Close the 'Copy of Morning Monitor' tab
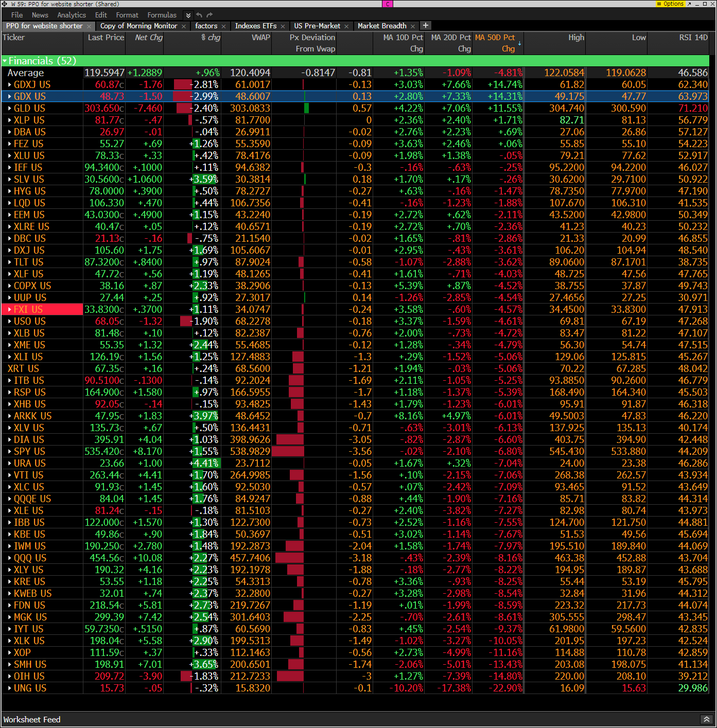Image resolution: width=717 pixels, height=728 pixels. (184, 26)
